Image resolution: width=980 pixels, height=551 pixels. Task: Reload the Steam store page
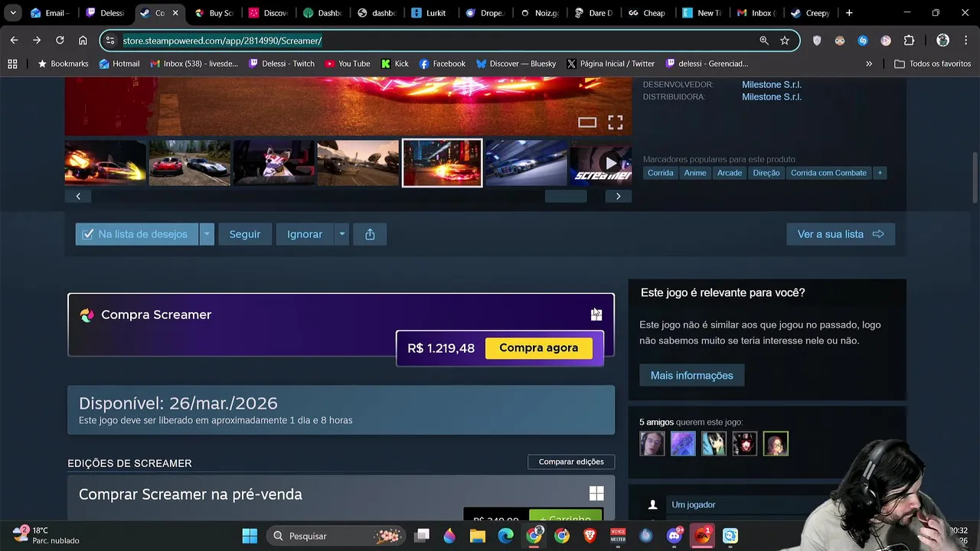click(60, 41)
